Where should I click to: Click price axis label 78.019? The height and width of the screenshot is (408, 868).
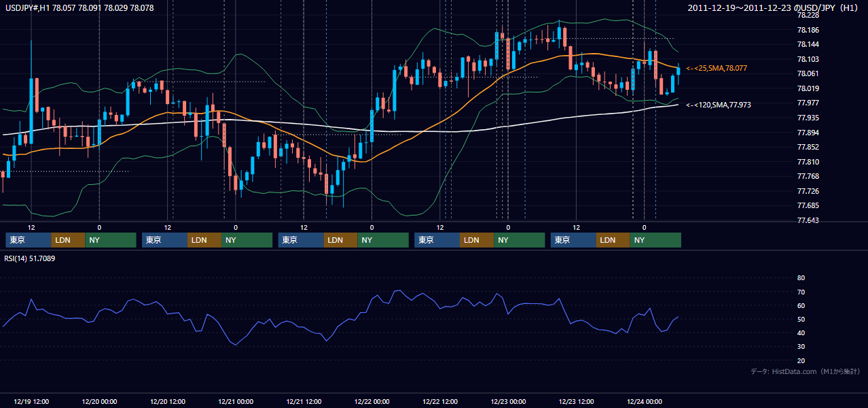[808, 88]
